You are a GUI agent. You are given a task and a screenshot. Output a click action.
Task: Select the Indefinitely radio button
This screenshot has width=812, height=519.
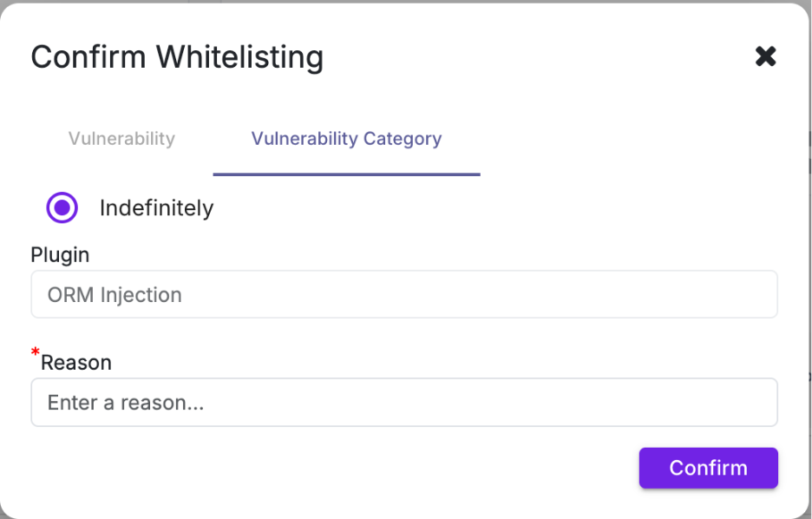click(x=62, y=208)
